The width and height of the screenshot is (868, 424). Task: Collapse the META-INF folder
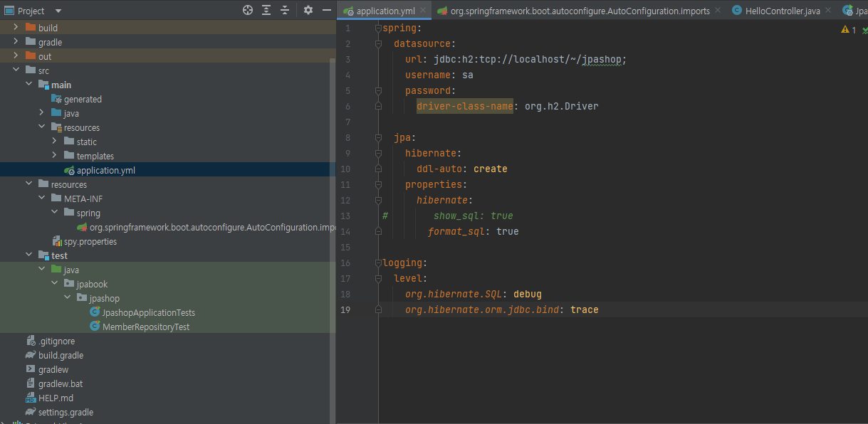pyautogui.click(x=42, y=198)
